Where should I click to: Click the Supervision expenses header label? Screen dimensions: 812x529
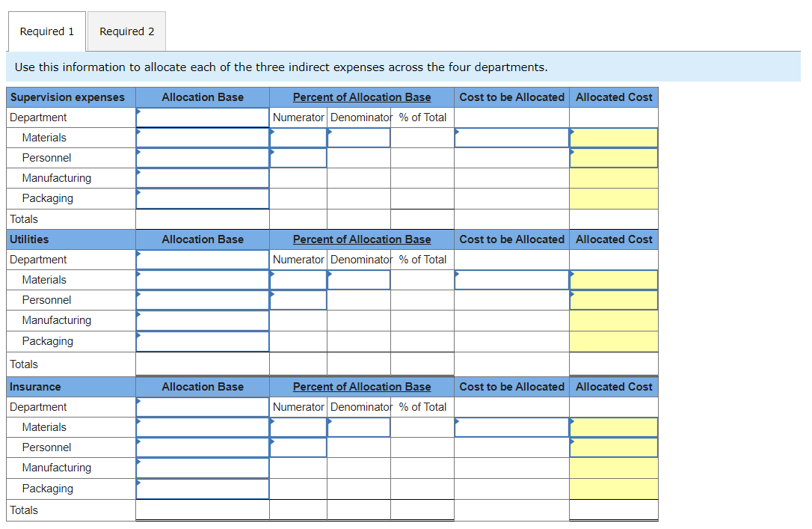67,97
